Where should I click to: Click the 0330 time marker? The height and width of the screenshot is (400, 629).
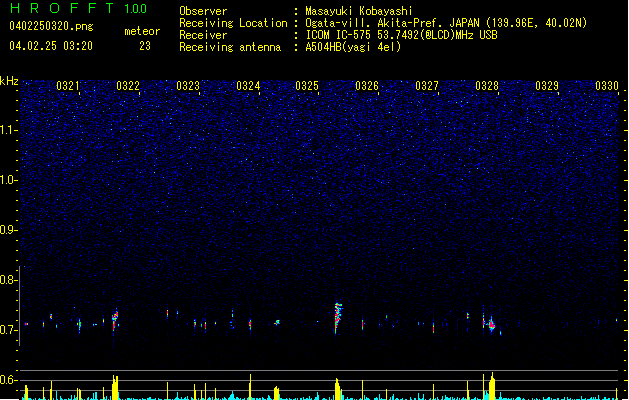click(607, 86)
